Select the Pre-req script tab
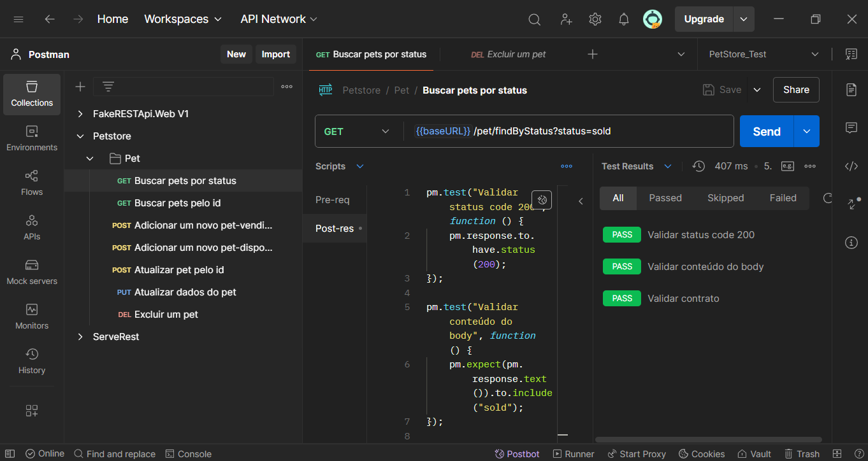Image resolution: width=868 pixels, height=461 pixels. pyautogui.click(x=333, y=200)
